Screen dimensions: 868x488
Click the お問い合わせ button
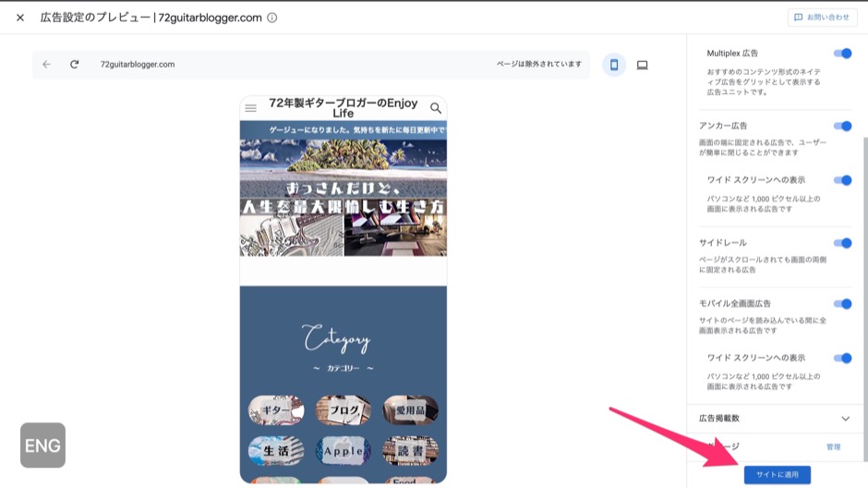[x=822, y=18]
